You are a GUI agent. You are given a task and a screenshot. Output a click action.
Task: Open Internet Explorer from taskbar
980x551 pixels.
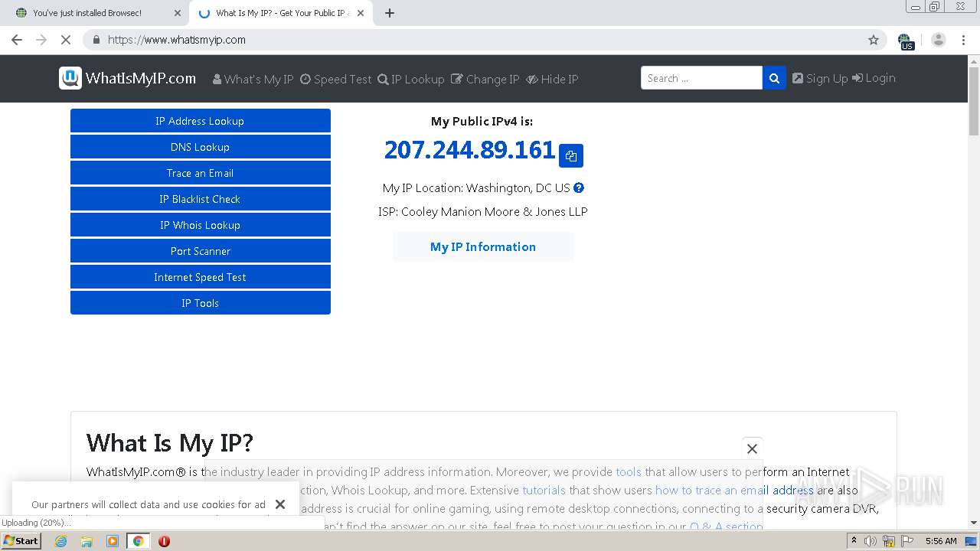tap(60, 541)
